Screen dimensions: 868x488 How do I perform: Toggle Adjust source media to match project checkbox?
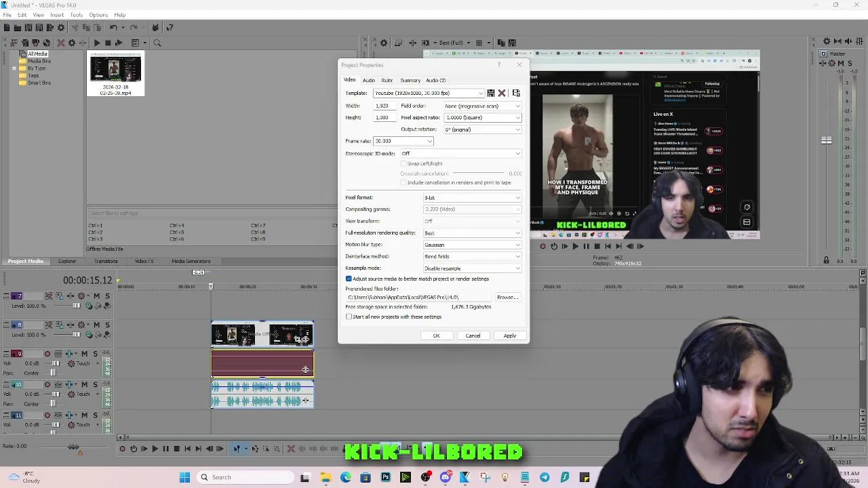click(x=349, y=279)
